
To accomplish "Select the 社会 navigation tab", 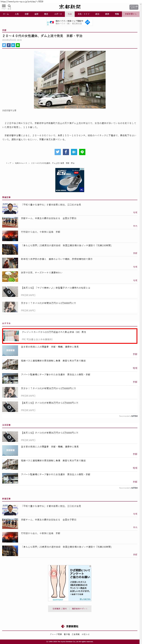I will point(70,14).
